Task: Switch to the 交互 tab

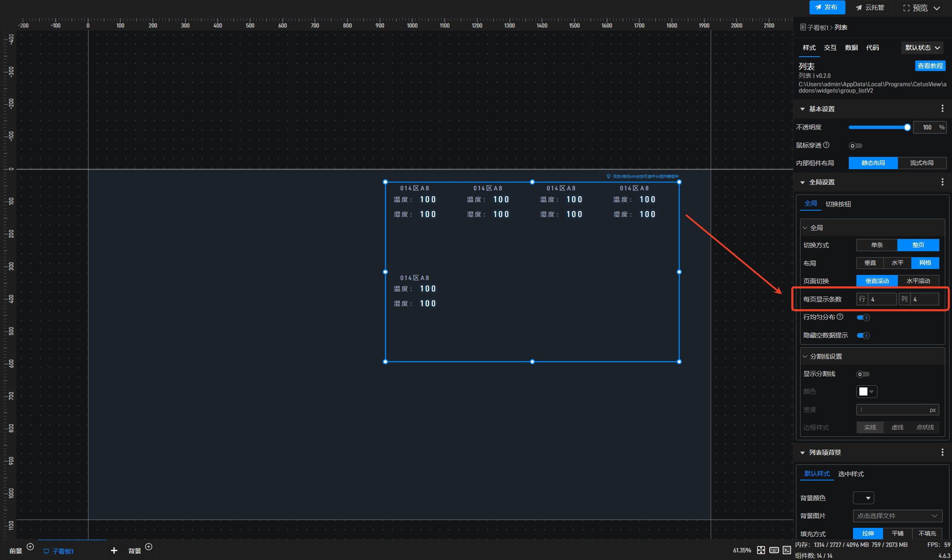Action: pos(830,48)
